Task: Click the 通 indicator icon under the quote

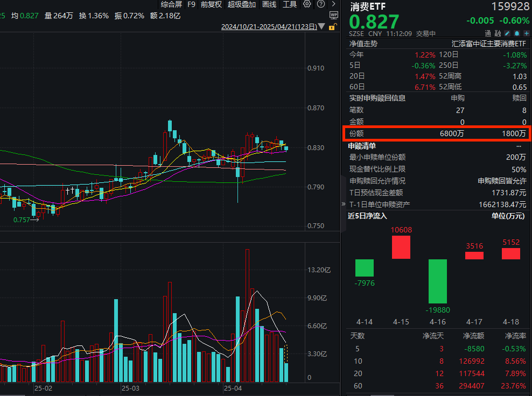Action: tap(487, 33)
